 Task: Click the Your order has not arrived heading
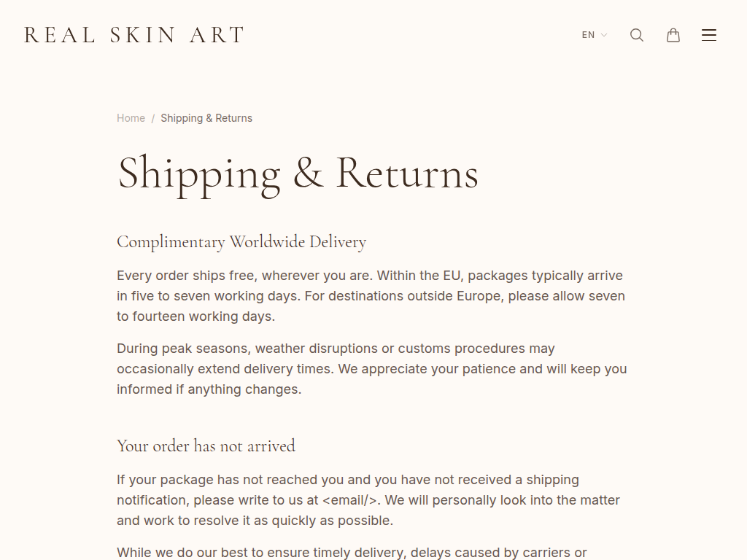pyautogui.click(x=206, y=446)
